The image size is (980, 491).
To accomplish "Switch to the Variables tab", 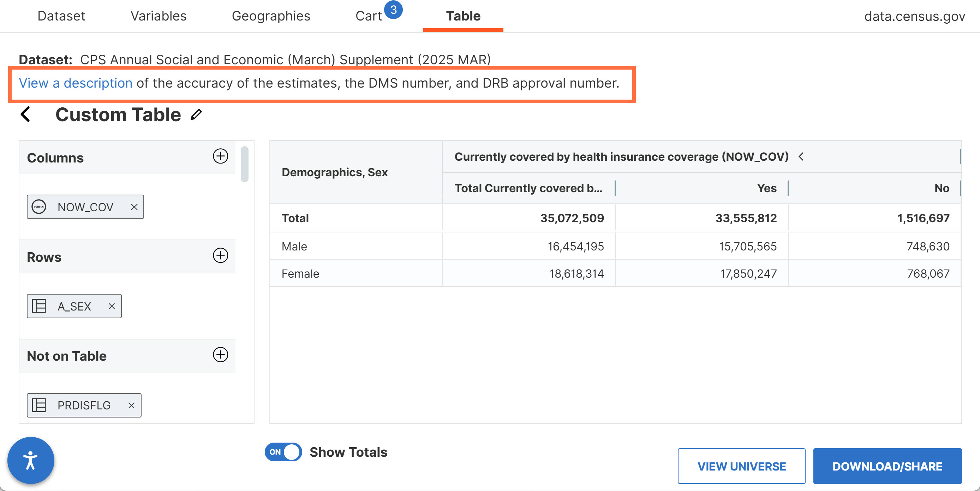I will click(x=158, y=16).
